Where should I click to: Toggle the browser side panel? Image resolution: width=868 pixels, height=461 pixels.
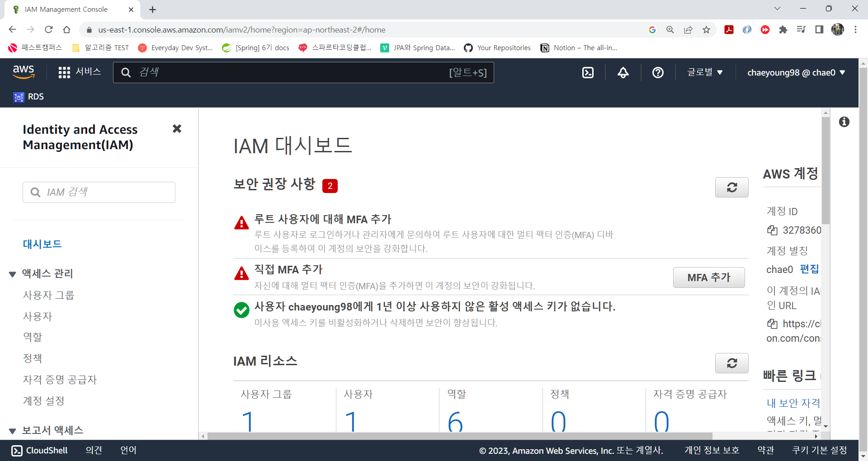click(x=819, y=29)
